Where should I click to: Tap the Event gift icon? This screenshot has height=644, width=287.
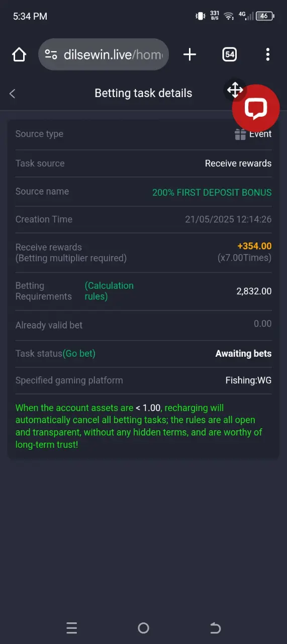click(x=240, y=134)
